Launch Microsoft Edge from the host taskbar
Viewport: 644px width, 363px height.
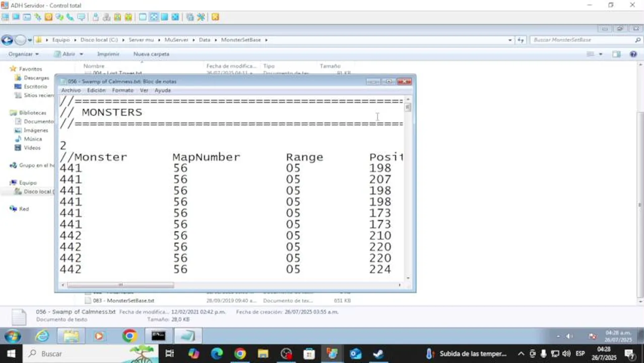pos(217,354)
